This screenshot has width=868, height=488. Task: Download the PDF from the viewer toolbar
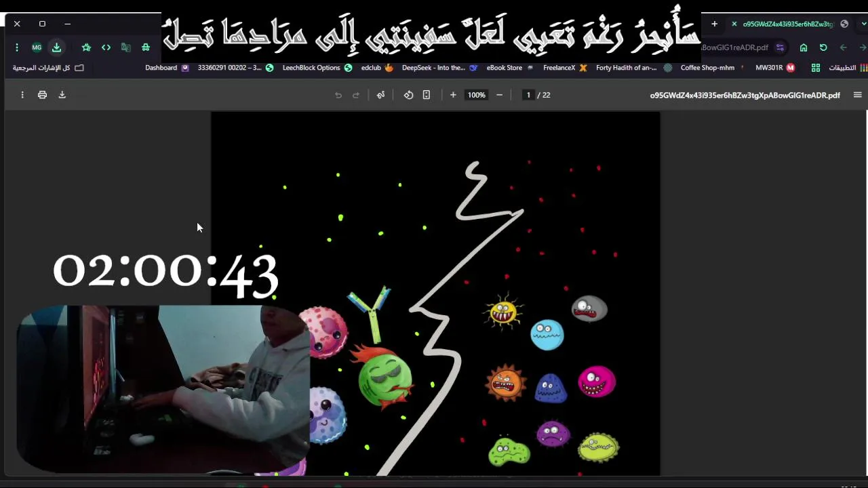click(x=62, y=95)
